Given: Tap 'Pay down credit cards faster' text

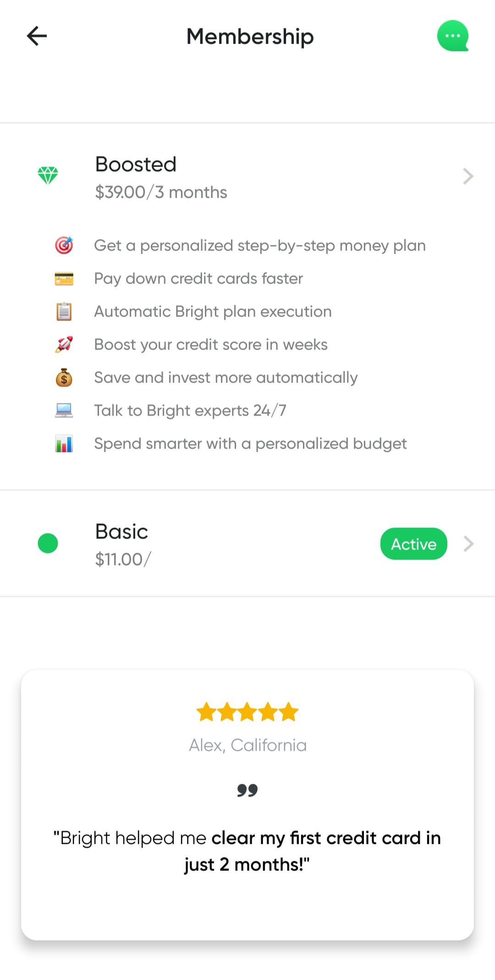Looking at the screenshot, I should coord(198,278).
